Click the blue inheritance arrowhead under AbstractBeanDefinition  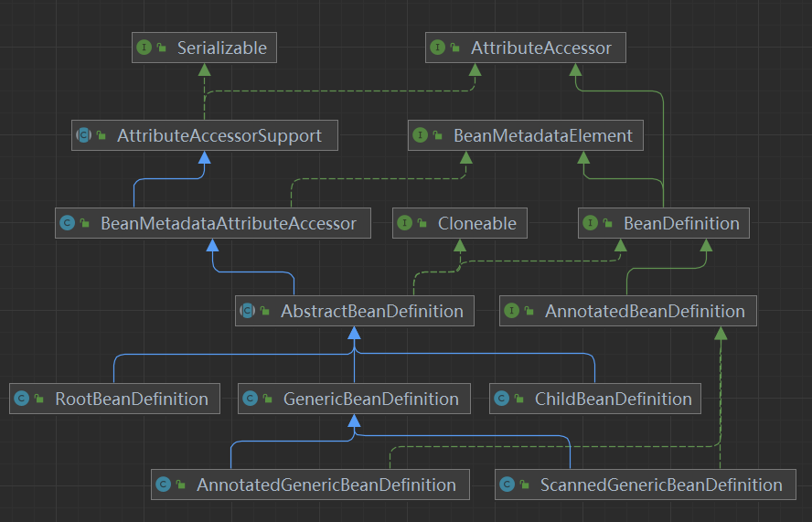354,333
